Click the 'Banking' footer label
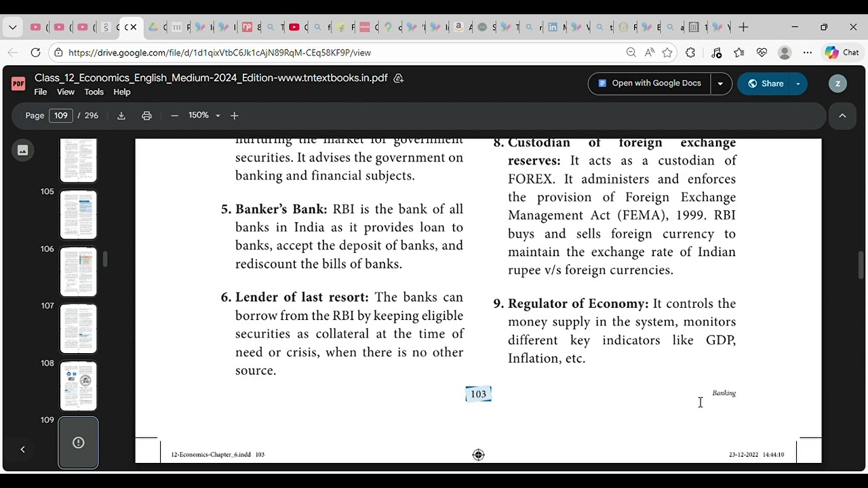This screenshot has height=488, width=868. coord(724,393)
